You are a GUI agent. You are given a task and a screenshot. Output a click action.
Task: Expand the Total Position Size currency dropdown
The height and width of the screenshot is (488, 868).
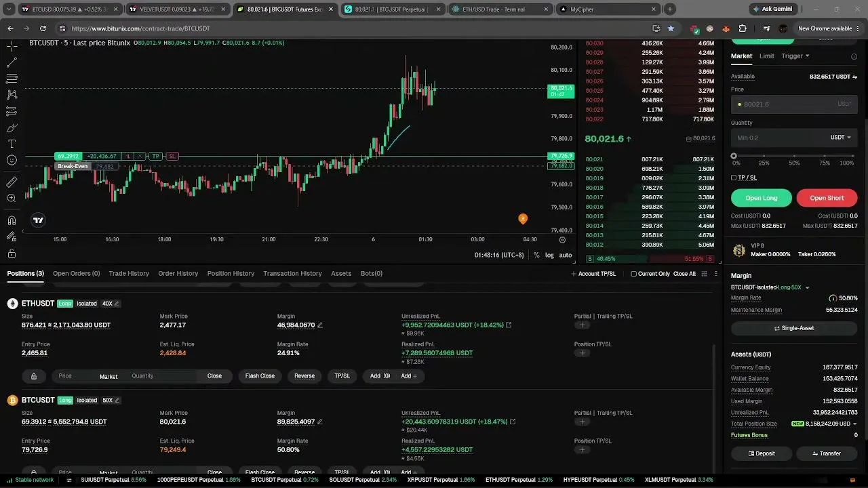(x=854, y=424)
